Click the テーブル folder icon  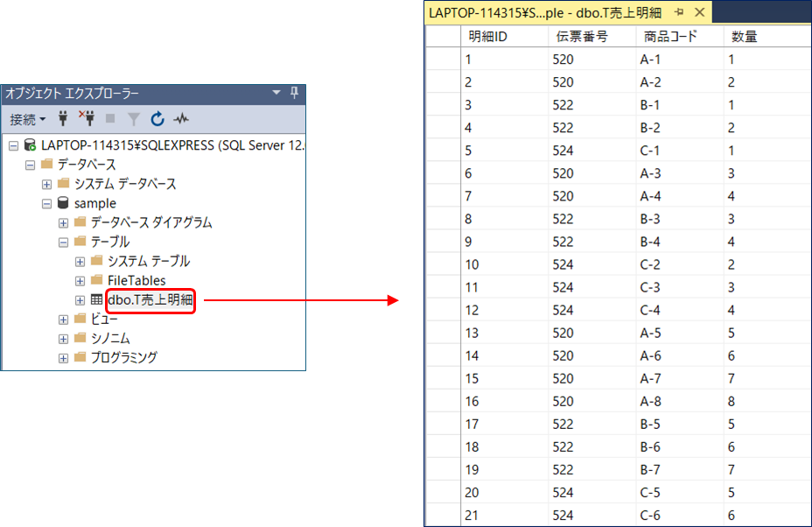pos(80,242)
